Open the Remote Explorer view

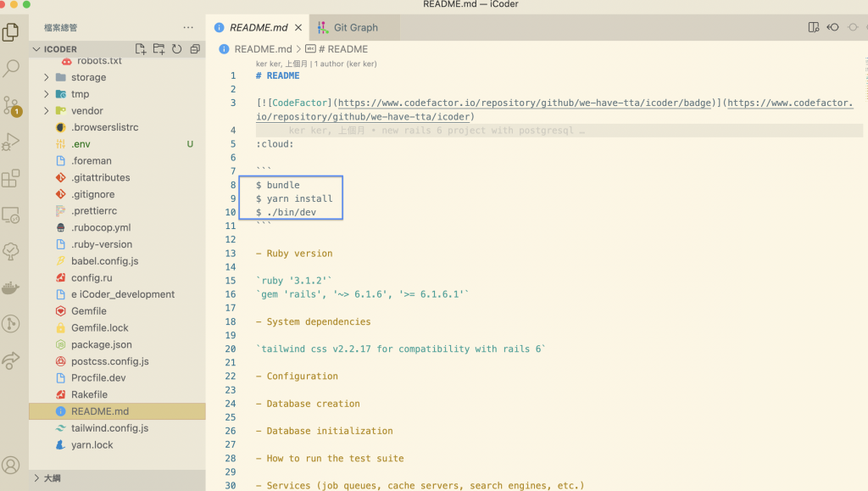coord(11,215)
